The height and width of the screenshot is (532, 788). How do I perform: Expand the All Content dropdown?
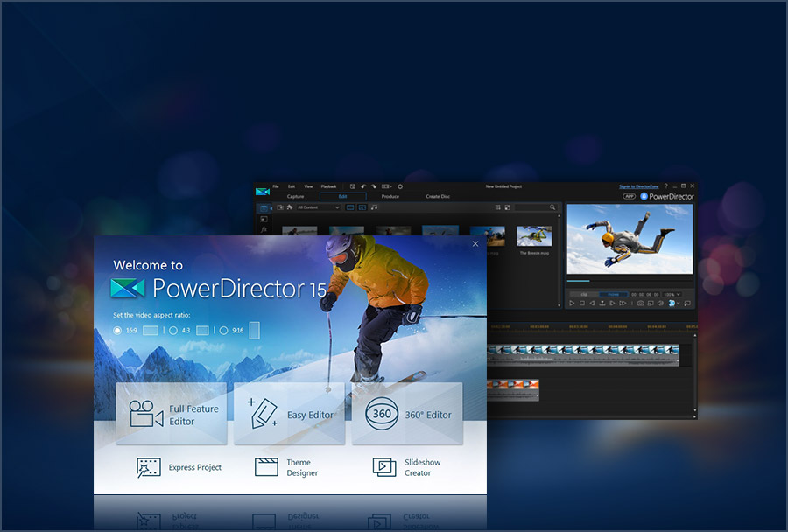click(x=319, y=207)
